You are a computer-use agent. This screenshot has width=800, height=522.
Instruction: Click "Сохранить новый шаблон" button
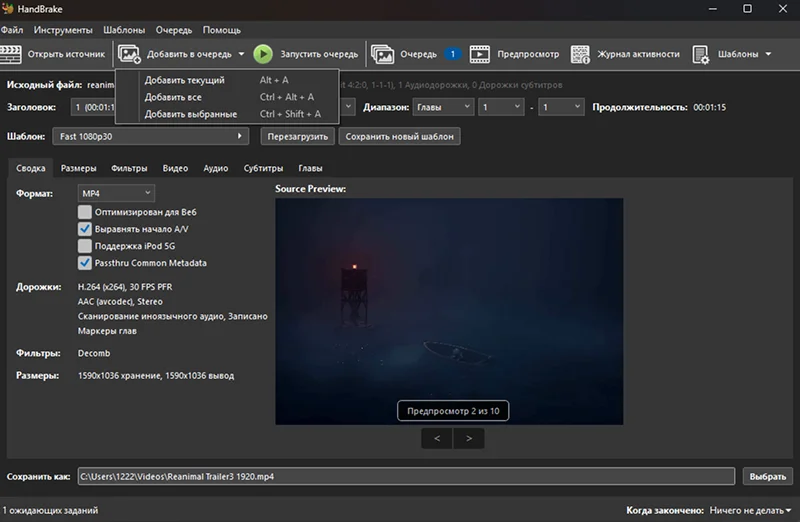399,136
